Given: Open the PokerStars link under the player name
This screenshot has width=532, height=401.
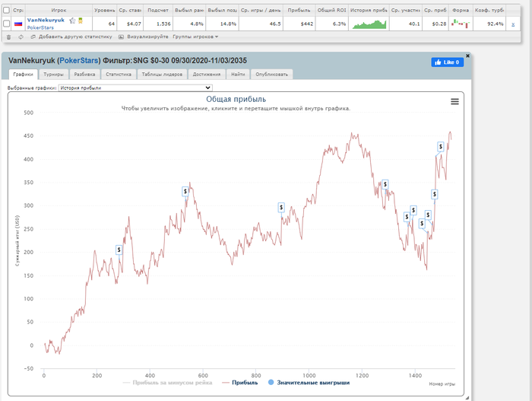Looking at the screenshot, I should tap(40, 27).
